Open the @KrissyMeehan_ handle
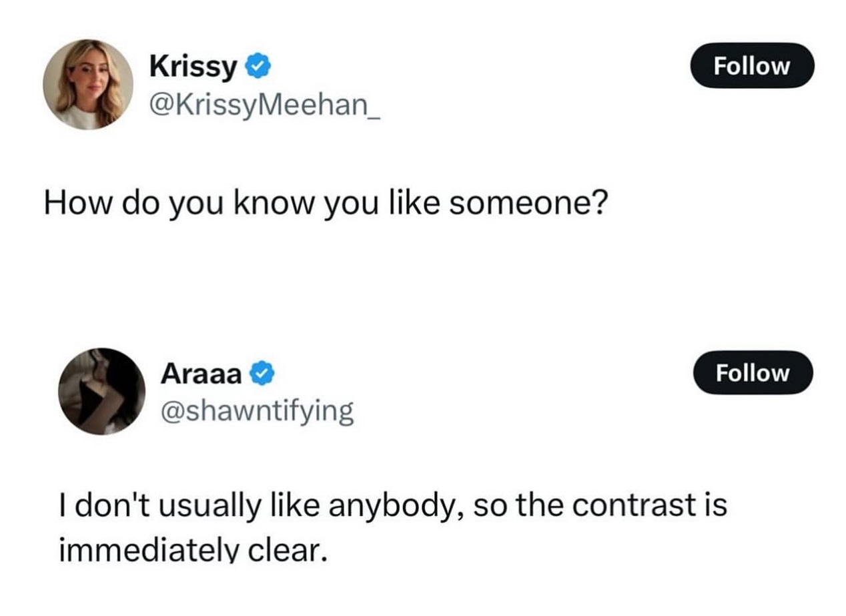 tap(265, 104)
